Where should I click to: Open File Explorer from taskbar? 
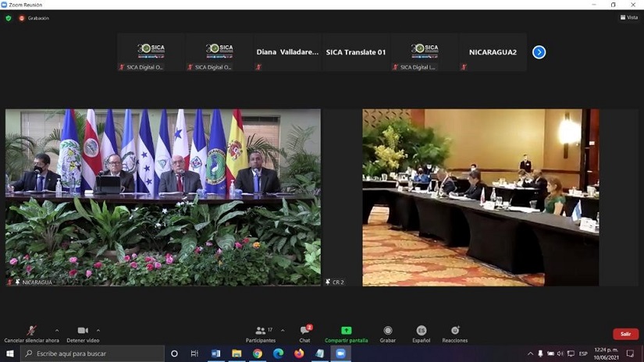coord(237,353)
